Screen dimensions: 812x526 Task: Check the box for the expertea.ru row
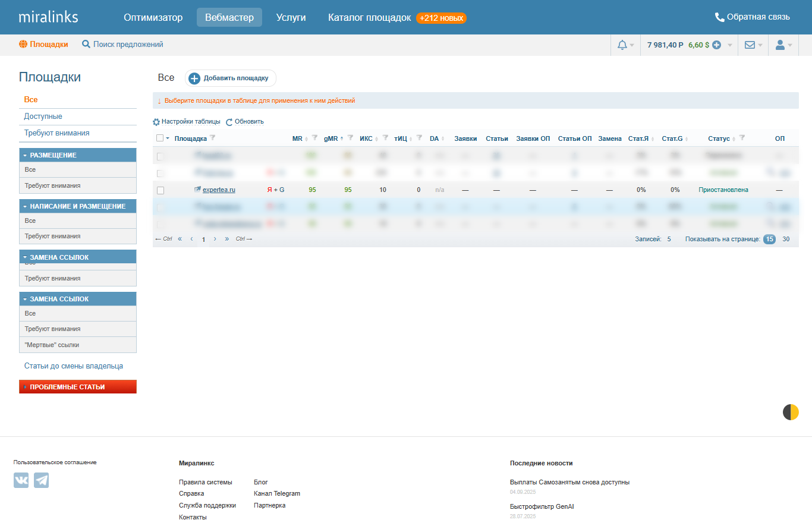(x=160, y=190)
